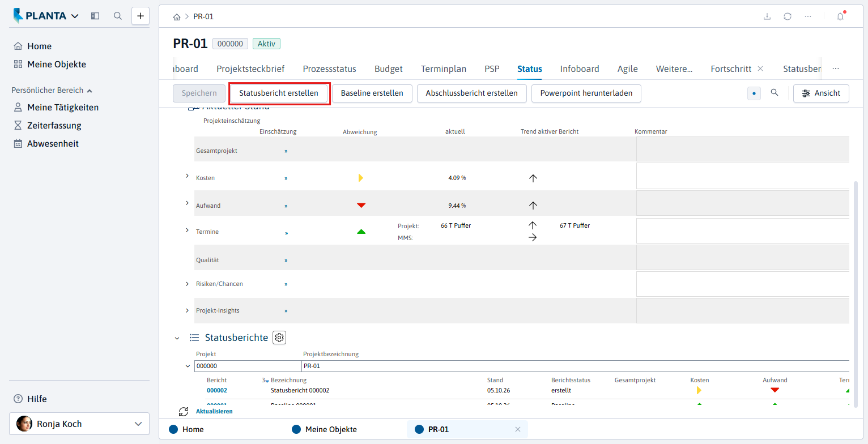This screenshot has width=868, height=444.
Task: Expand the Projekt-Insights row
Action: (x=188, y=310)
